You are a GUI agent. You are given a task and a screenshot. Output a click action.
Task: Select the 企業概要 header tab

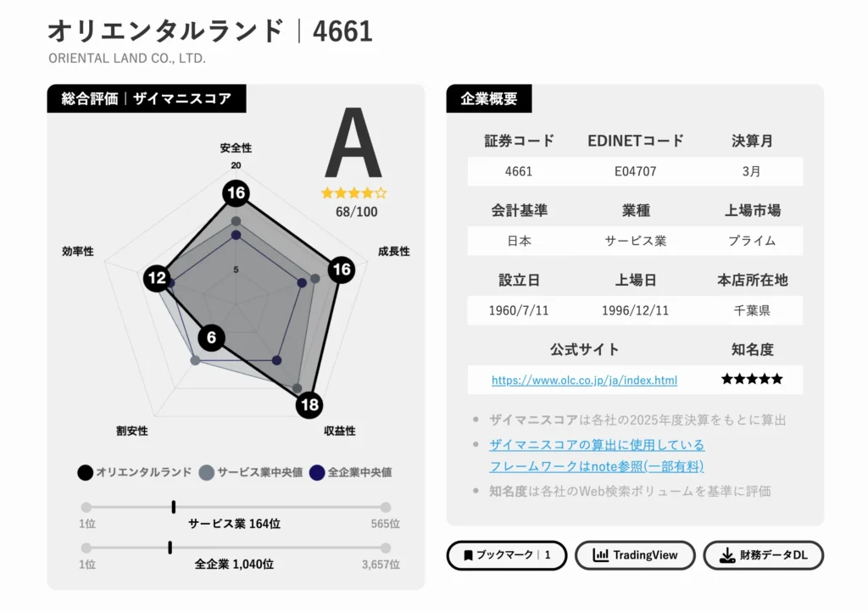[489, 98]
